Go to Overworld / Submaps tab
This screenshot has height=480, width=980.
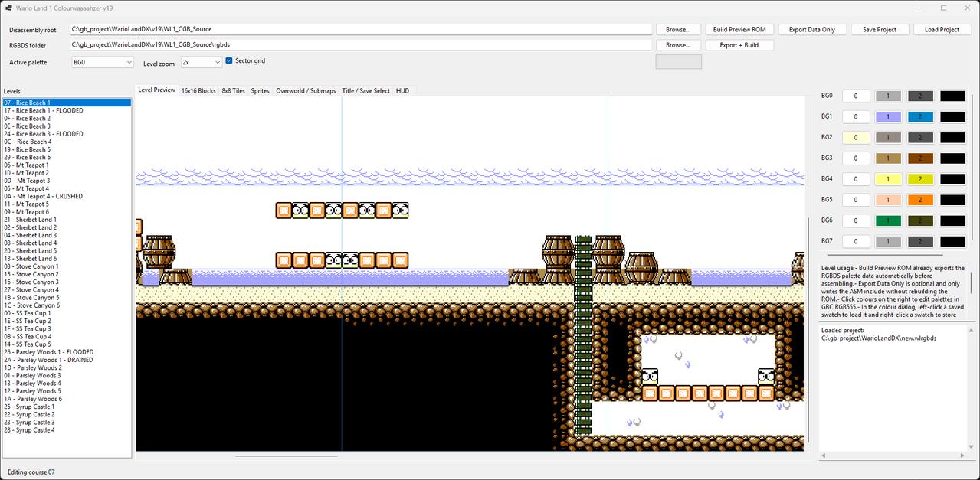tap(306, 90)
